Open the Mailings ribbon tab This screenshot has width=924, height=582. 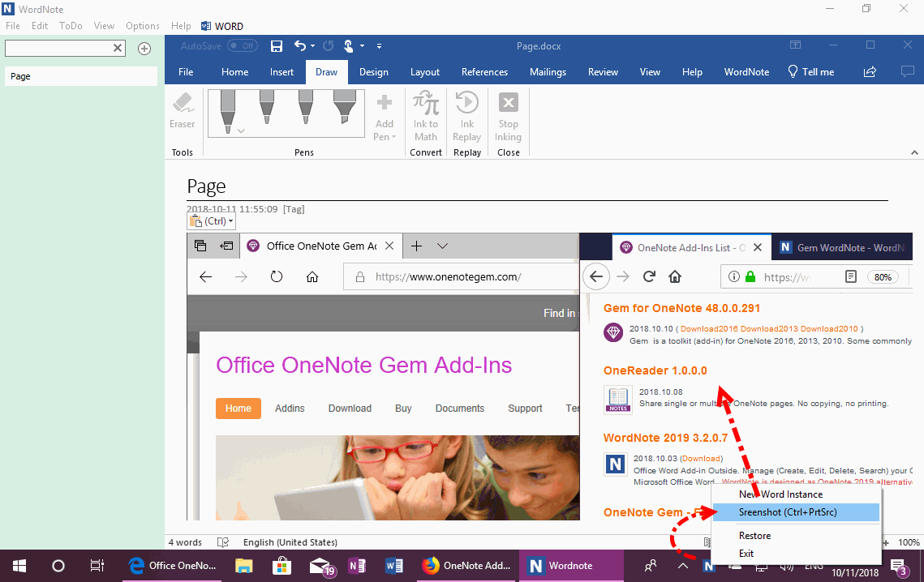tap(548, 72)
